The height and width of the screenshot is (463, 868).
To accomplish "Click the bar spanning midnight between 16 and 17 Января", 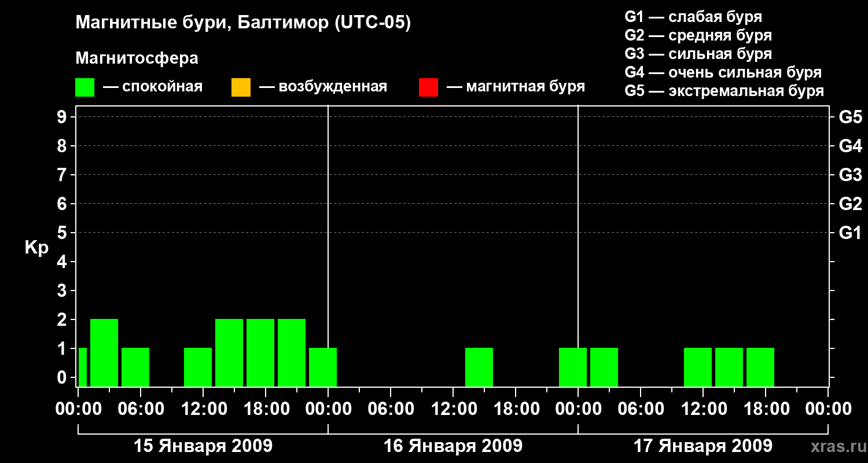I will click(x=573, y=367).
